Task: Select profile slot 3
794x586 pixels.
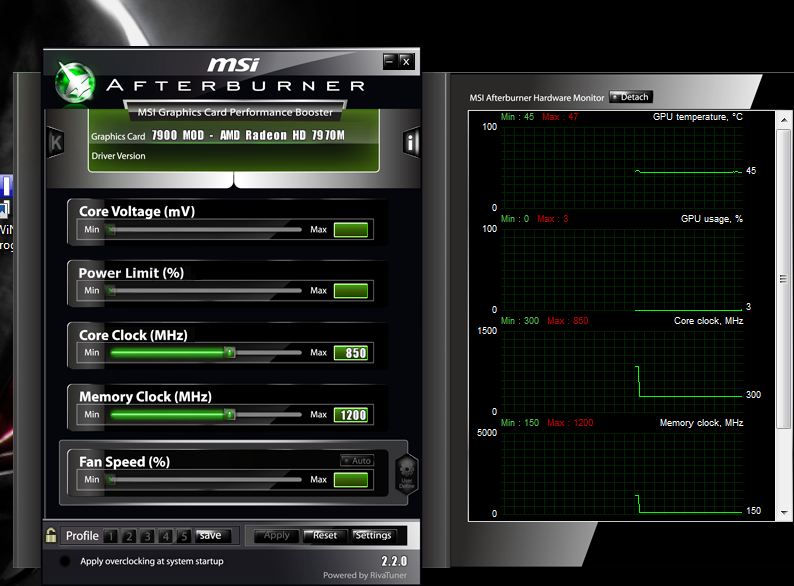Action: (x=147, y=536)
